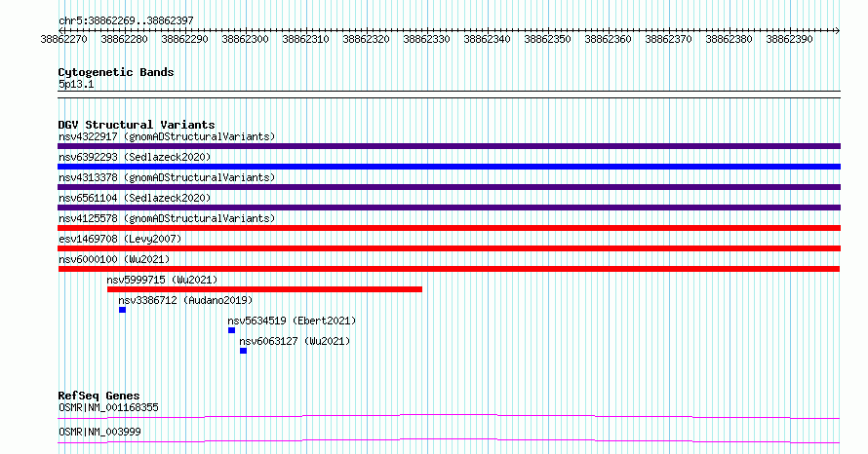This screenshot has height=454, width=868.
Task: Click the OSMR NM_003999 magenta gene line
Action: click(x=449, y=440)
